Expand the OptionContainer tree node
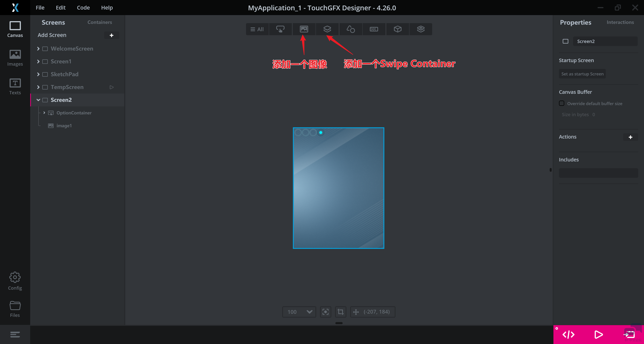 pyautogui.click(x=44, y=113)
